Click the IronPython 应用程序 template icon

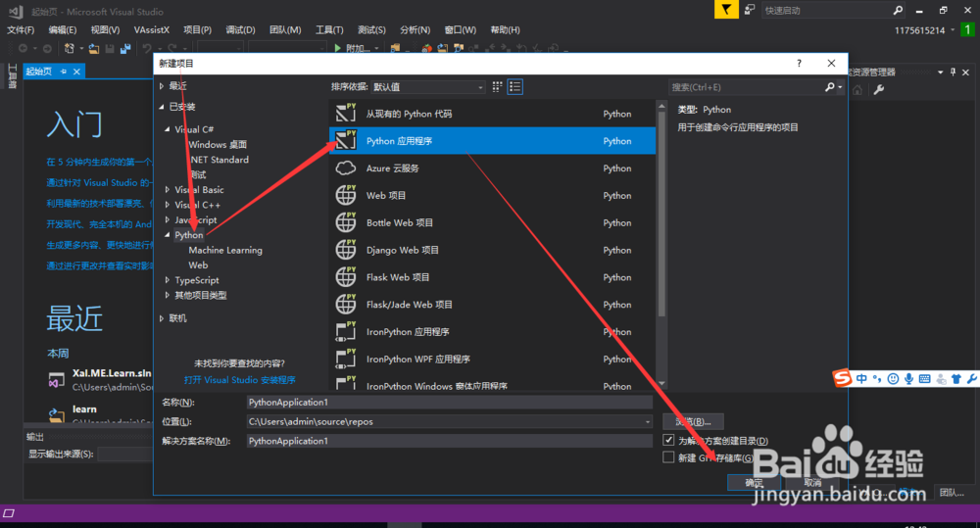(346, 332)
